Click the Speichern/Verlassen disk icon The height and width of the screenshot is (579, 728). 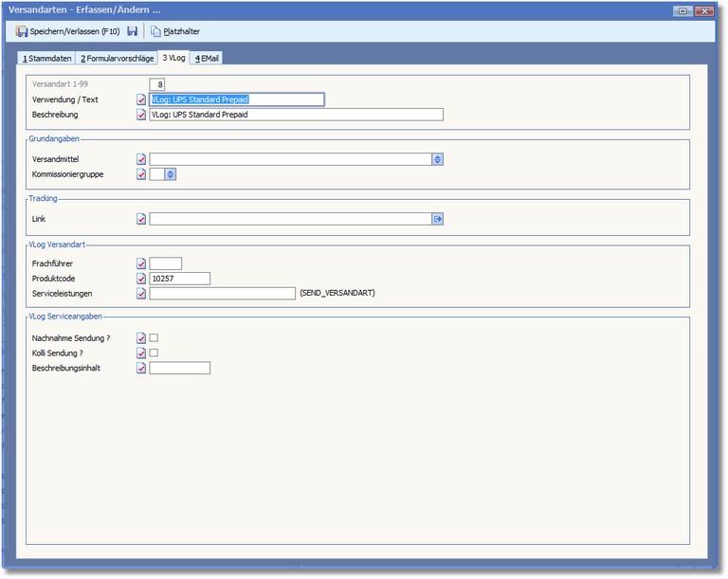coord(22,31)
